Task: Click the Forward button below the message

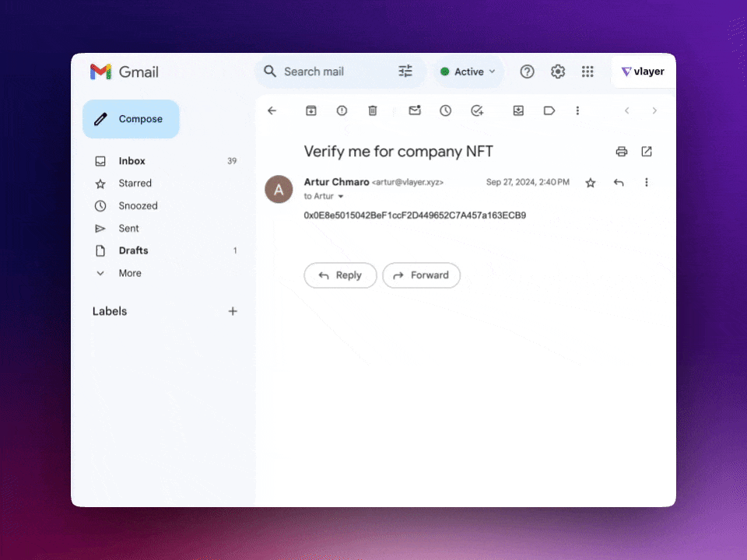Action: coord(421,275)
